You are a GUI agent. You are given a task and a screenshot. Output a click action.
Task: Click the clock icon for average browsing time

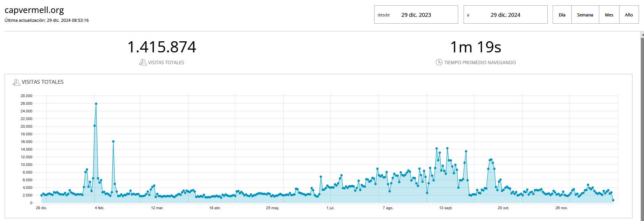[439, 62]
